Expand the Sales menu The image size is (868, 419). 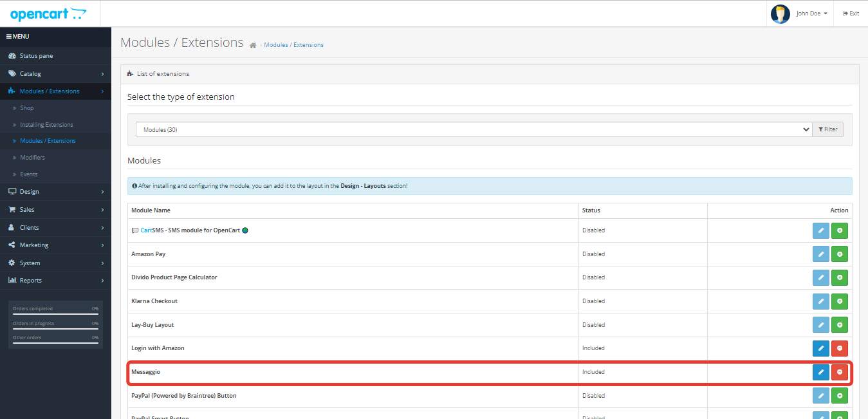tap(55, 210)
